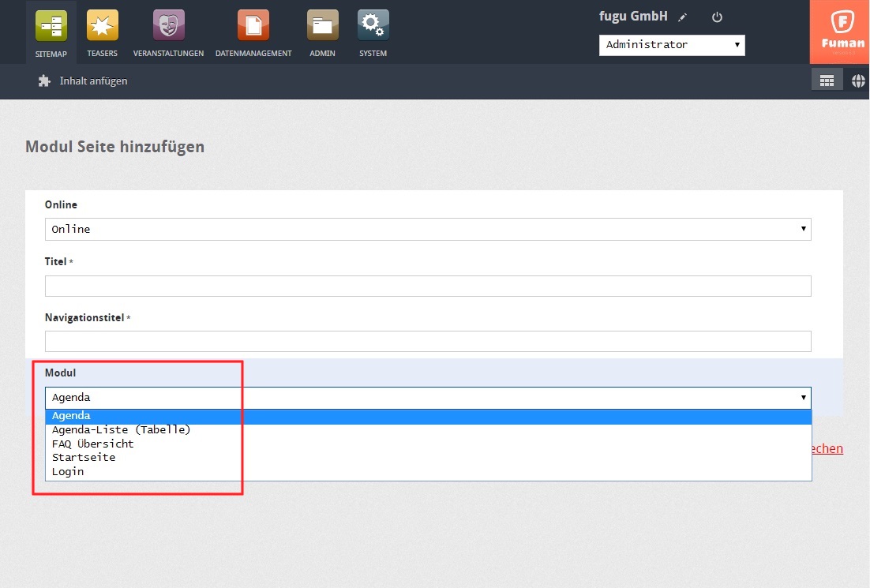
Task: Select Startseite module option
Action: click(84, 458)
